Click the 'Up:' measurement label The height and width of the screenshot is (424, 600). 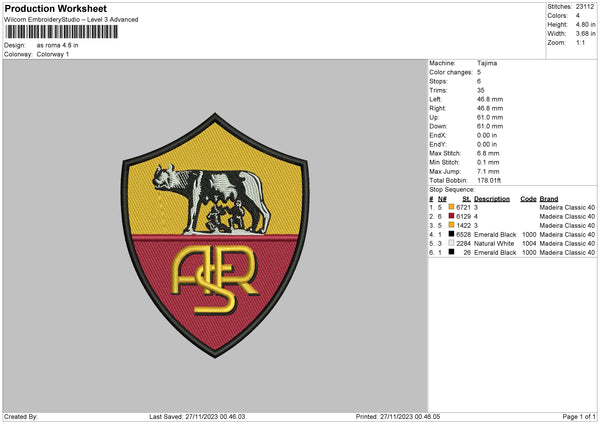click(x=434, y=117)
